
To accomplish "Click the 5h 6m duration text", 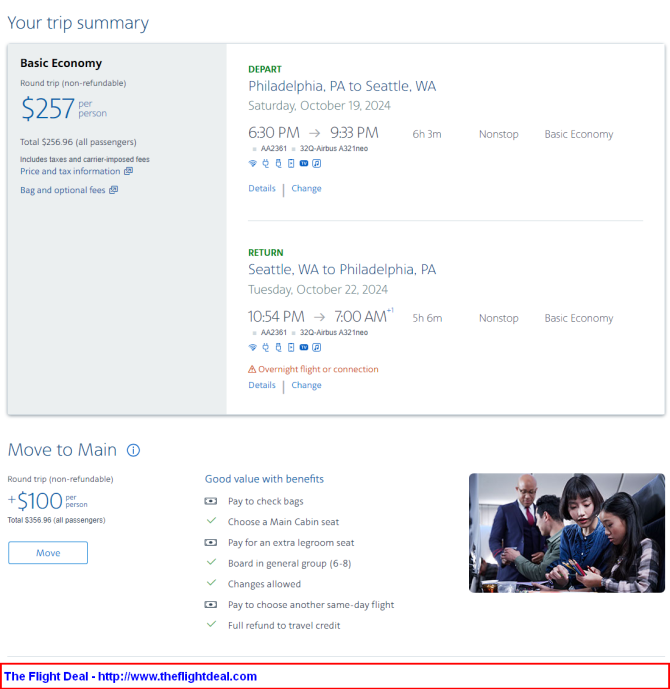I will tap(427, 318).
